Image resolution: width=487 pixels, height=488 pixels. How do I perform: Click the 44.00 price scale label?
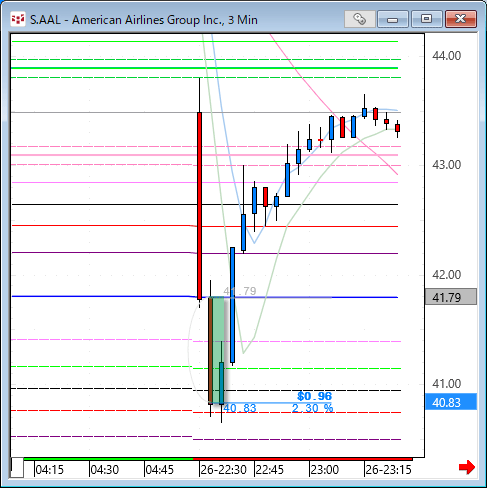(x=446, y=56)
